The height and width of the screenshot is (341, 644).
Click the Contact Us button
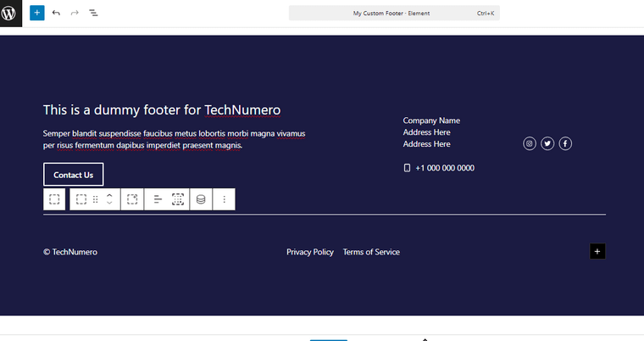point(74,175)
